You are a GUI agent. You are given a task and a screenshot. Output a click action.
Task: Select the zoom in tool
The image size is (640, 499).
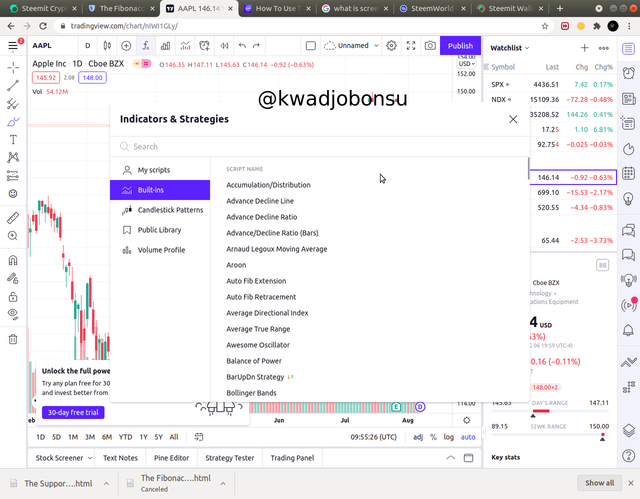coord(13,236)
